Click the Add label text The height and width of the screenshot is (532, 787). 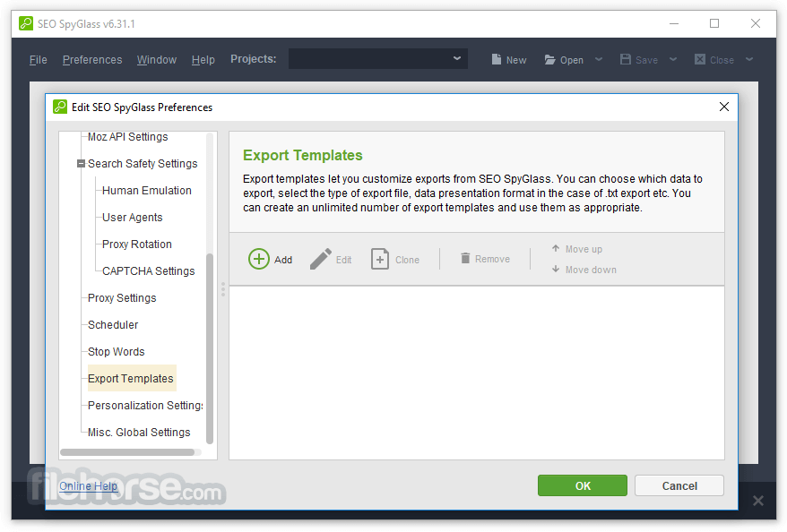coord(283,260)
